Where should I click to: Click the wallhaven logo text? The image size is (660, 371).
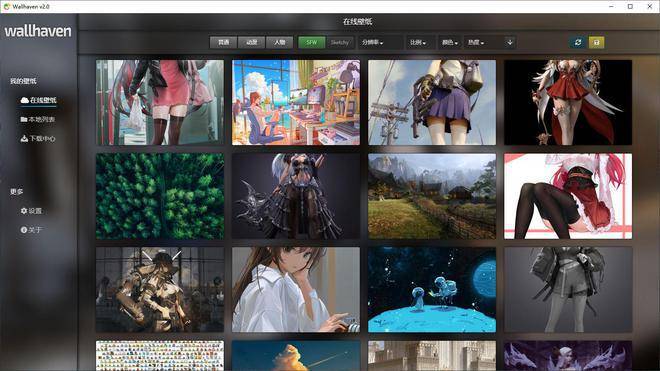[38, 31]
